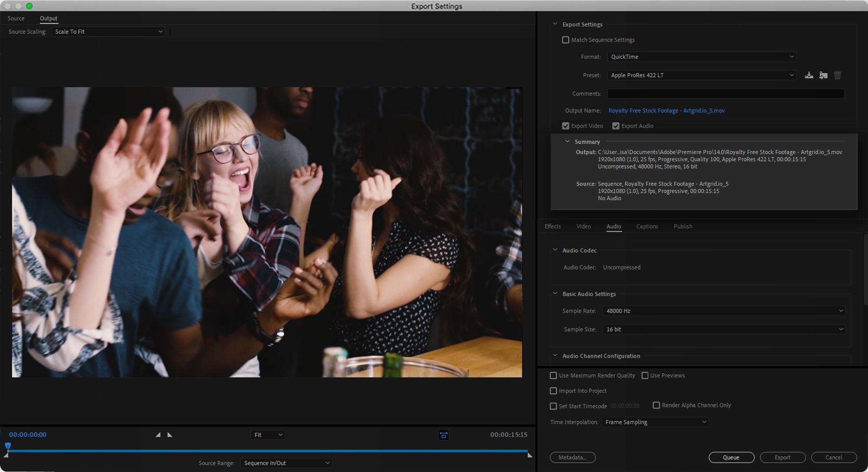The width and height of the screenshot is (868, 472).
Task: Open the Sample Rate dropdown
Action: pyautogui.click(x=723, y=311)
